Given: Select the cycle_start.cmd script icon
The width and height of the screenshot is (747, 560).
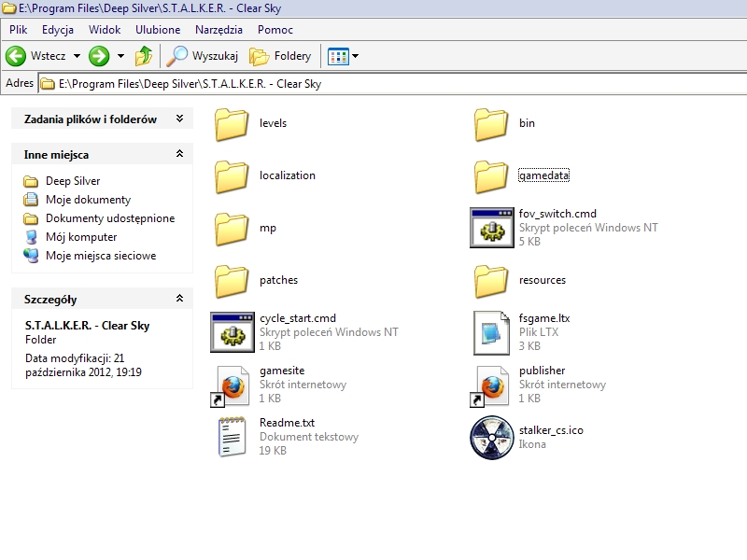Looking at the screenshot, I should click(x=233, y=332).
